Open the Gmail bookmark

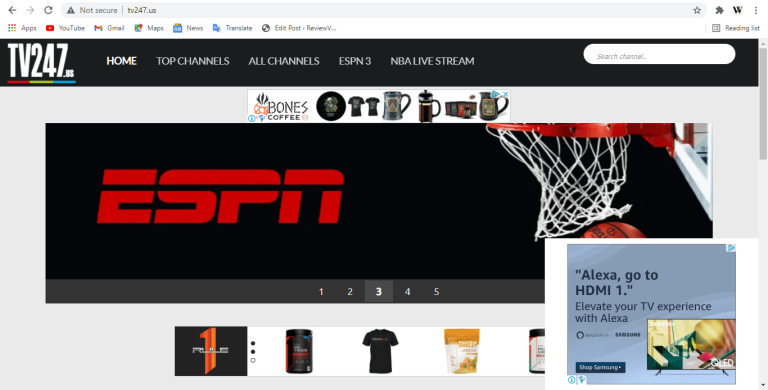[109, 28]
